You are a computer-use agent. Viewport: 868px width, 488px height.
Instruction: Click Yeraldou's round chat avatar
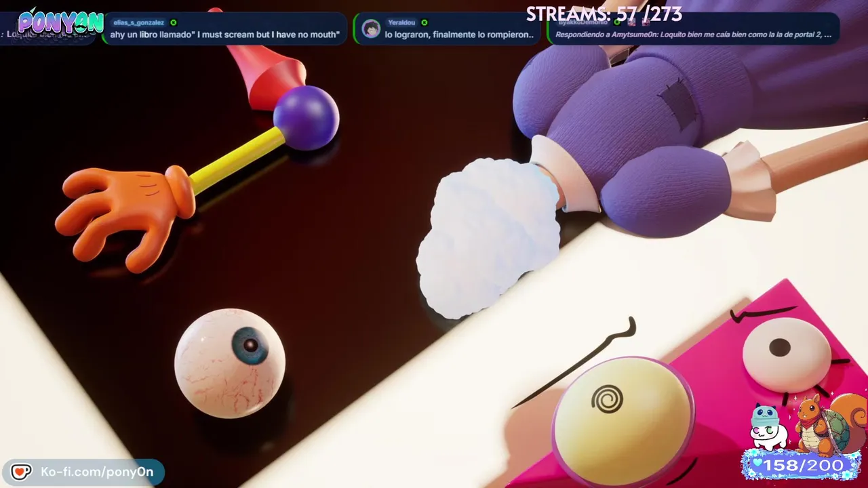pyautogui.click(x=371, y=29)
